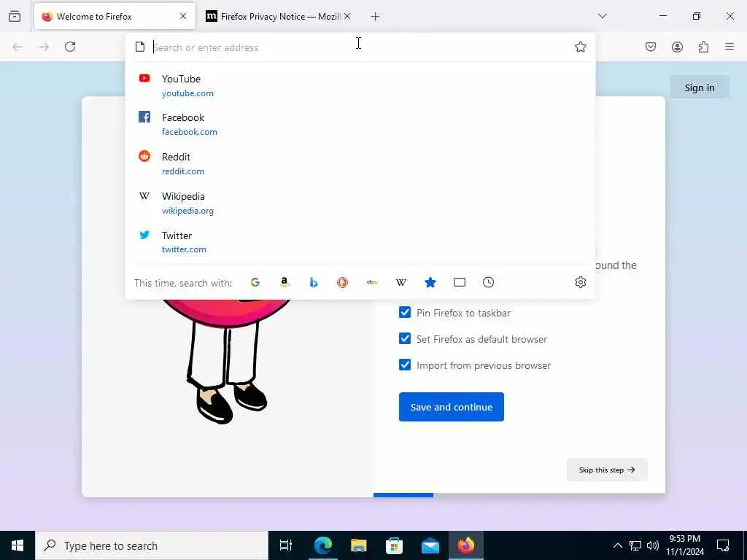Image resolution: width=747 pixels, height=560 pixels.
Task: Select the Wikipedia suggestion
Action: tap(360, 203)
